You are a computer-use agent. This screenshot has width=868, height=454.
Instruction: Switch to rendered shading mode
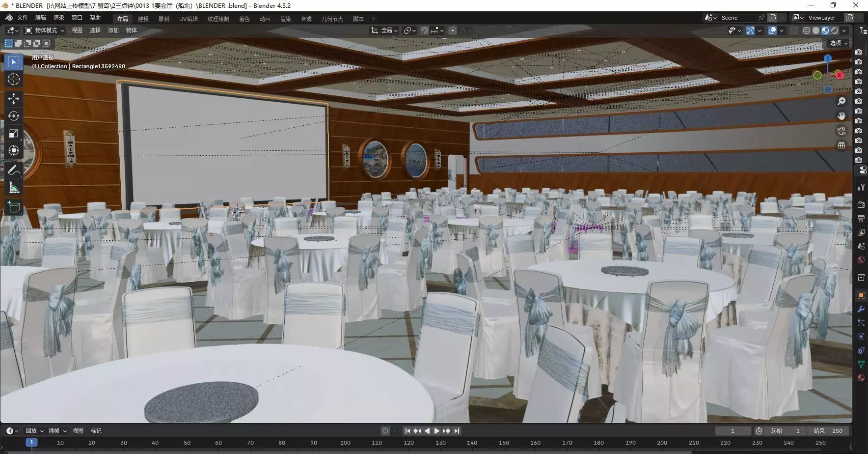click(835, 30)
